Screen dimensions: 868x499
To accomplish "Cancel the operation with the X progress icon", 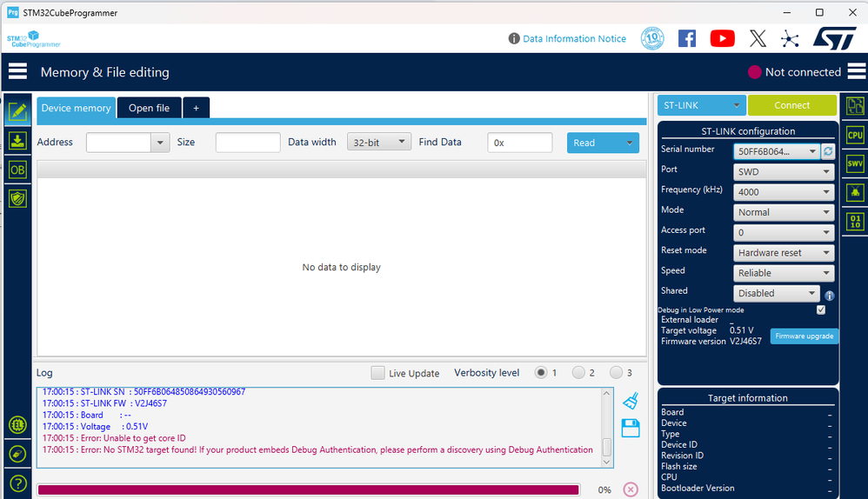I will pyautogui.click(x=631, y=489).
